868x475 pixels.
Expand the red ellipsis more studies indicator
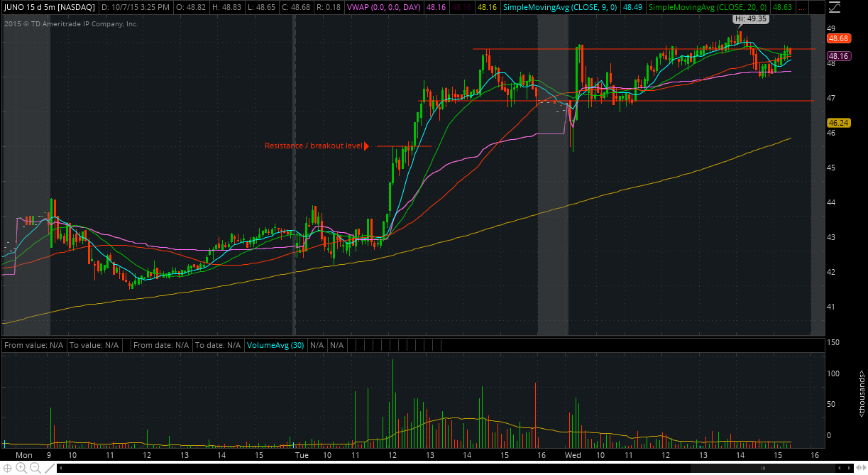[x=801, y=7]
